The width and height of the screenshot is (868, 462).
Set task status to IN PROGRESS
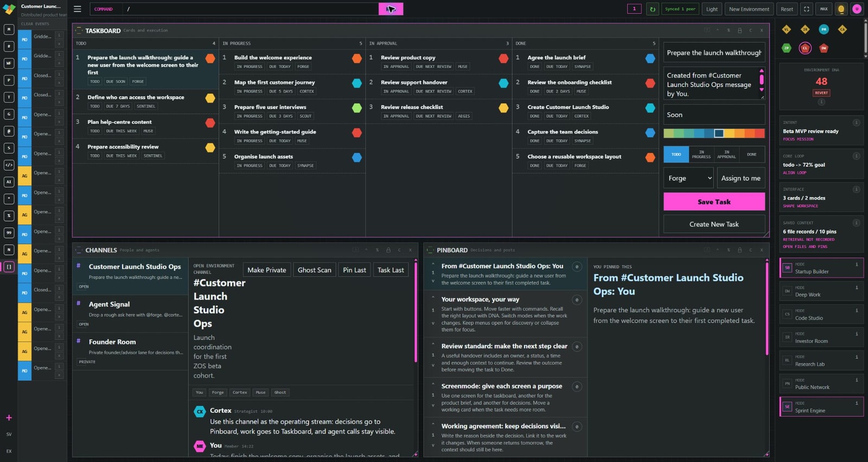pyautogui.click(x=701, y=155)
